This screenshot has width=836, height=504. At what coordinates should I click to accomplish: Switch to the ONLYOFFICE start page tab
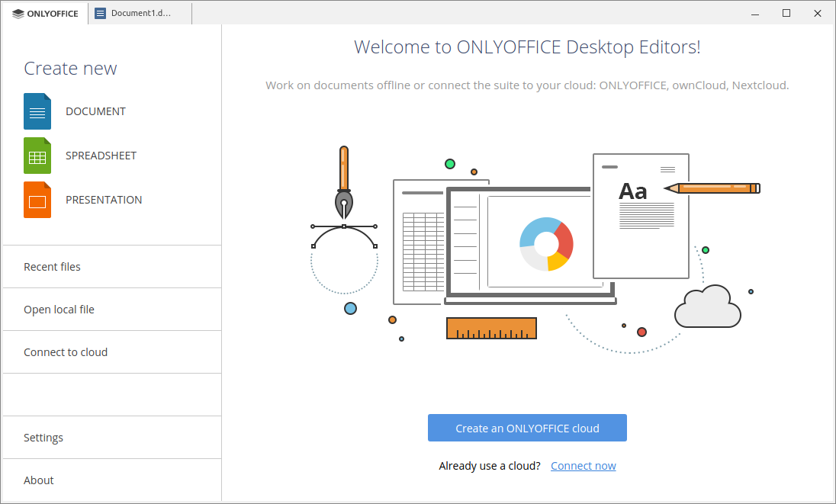tap(44, 13)
